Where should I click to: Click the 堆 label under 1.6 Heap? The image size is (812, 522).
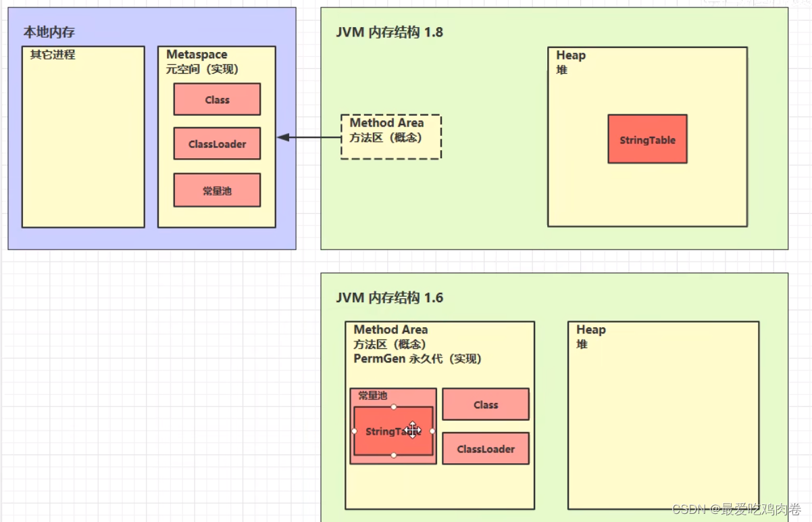tap(582, 344)
